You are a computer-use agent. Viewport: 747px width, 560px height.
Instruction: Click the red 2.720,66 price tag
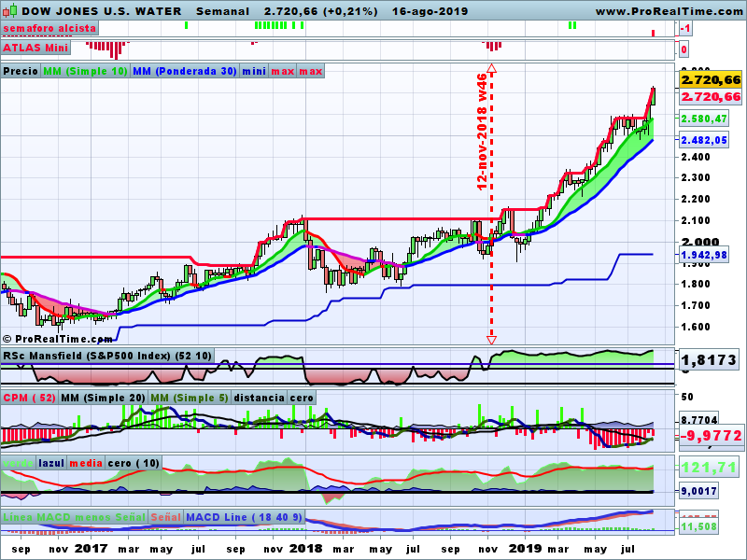point(711,97)
